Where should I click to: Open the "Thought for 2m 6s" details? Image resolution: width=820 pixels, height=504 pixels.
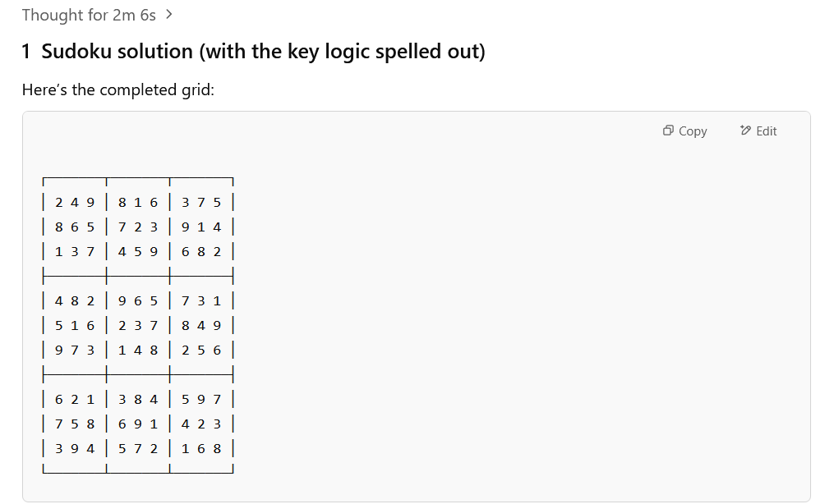pos(89,15)
